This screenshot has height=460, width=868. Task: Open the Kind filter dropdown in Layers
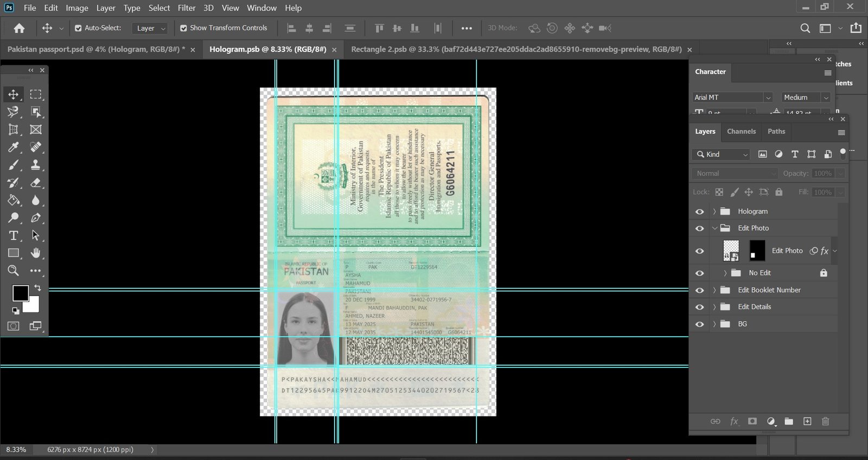click(721, 155)
